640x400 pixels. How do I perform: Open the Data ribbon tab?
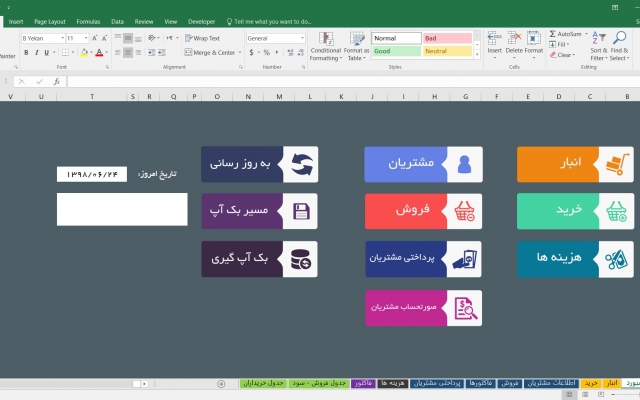(x=118, y=22)
